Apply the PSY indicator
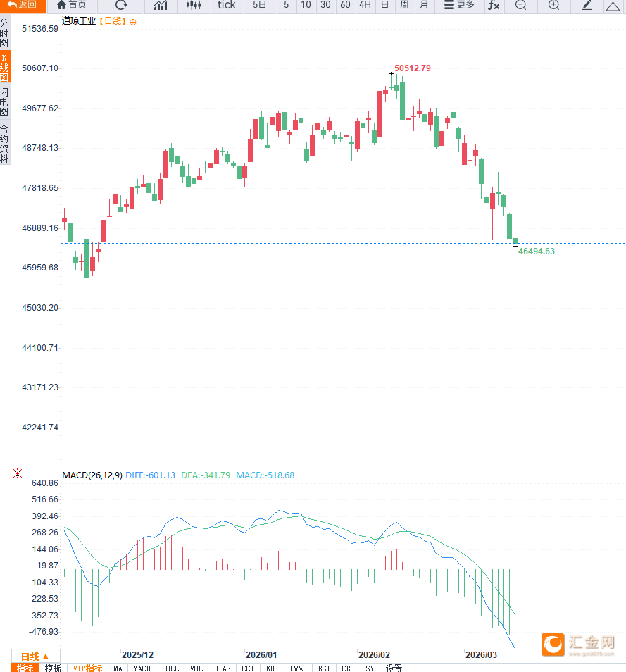626x672 pixels. (x=368, y=668)
